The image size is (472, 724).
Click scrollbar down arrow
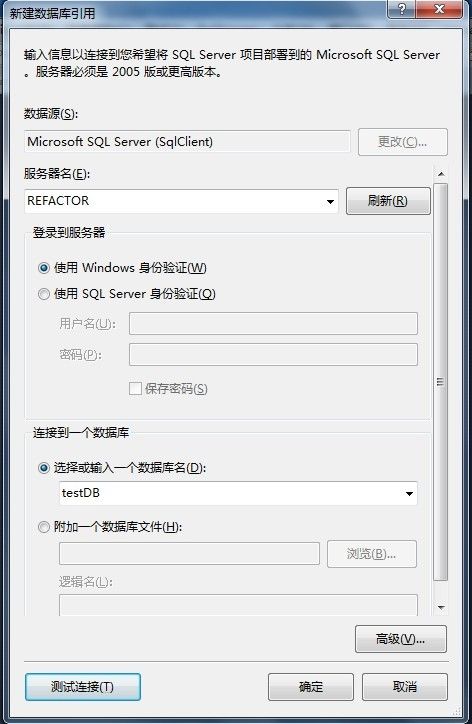coord(441,608)
